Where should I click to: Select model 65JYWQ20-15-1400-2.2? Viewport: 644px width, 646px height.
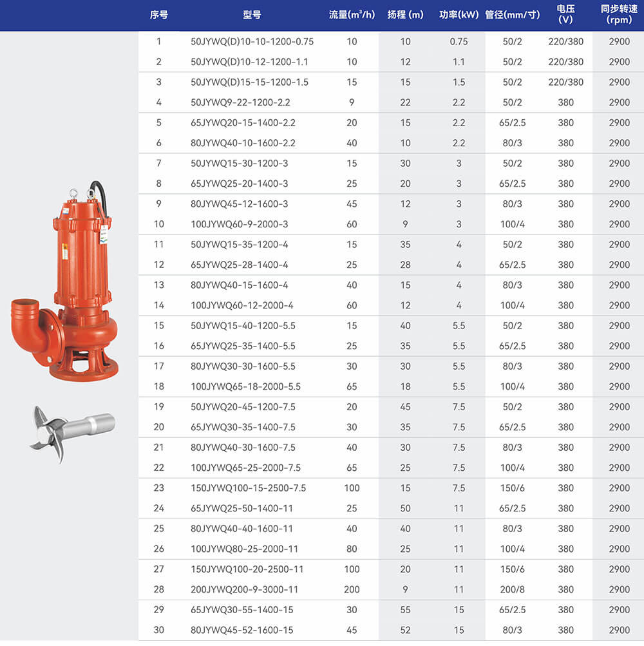point(243,123)
